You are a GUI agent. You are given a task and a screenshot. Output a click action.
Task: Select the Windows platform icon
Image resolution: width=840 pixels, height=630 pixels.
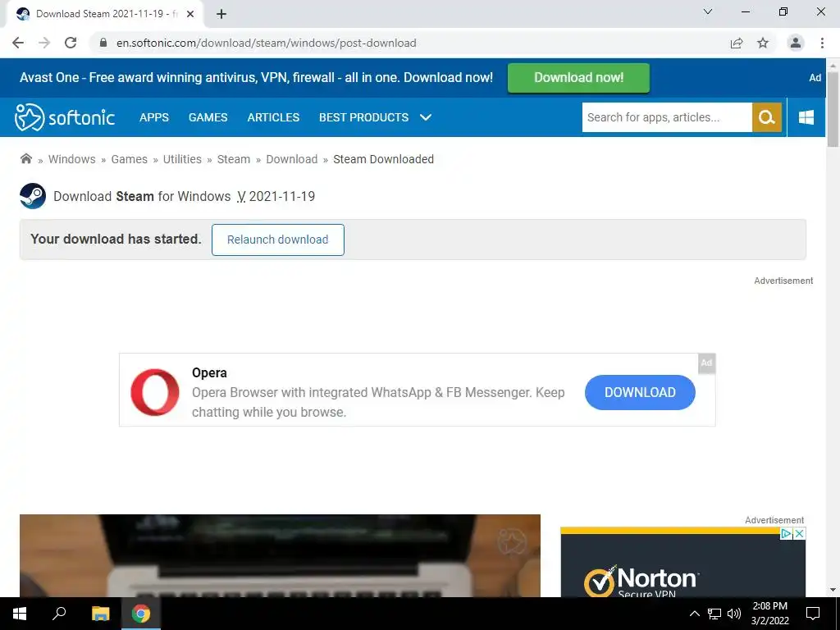coord(806,117)
